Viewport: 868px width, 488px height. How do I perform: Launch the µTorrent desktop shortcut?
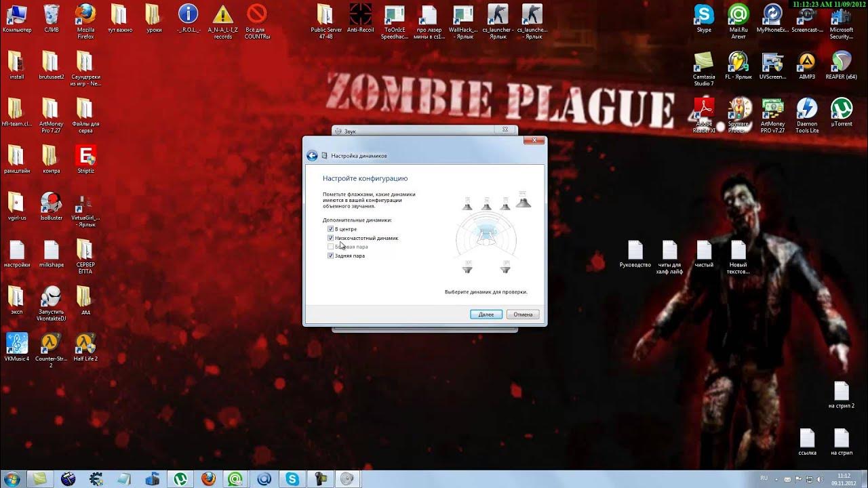click(x=842, y=113)
